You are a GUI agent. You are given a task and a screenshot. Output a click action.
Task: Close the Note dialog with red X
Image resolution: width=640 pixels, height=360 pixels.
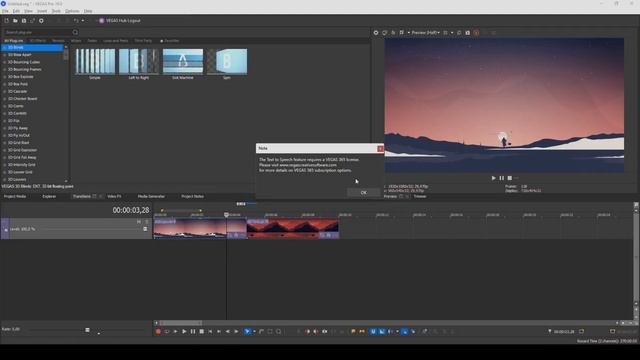[380, 149]
